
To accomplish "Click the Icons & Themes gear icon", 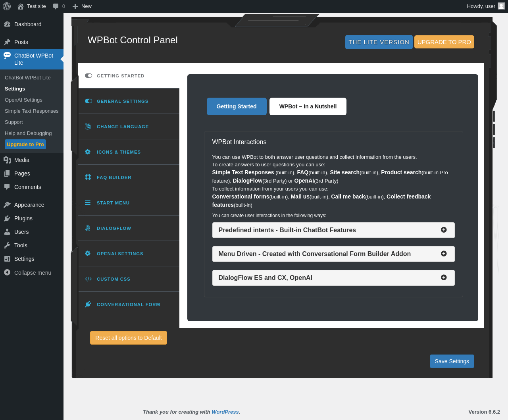I will click(88, 152).
